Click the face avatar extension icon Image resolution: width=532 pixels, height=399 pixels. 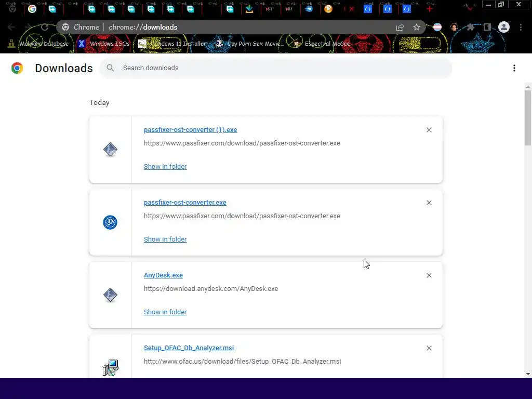point(454,27)
